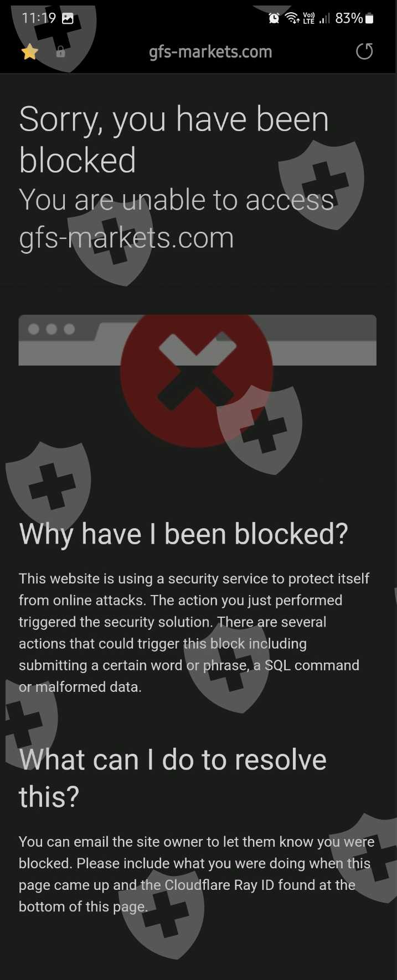Tap the yellow bookmark star icon
The width and height of the screenshot is (397, 980).
click(x=29, y=52)
